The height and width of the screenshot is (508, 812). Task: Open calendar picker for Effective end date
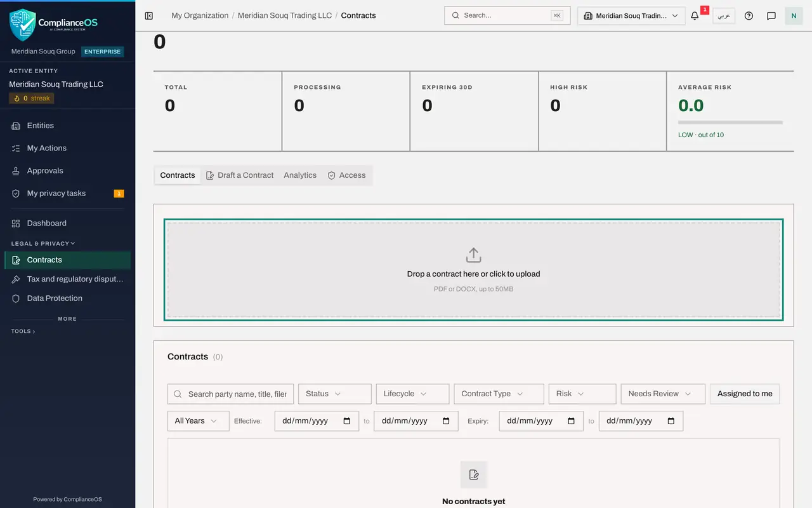(446, 421)
